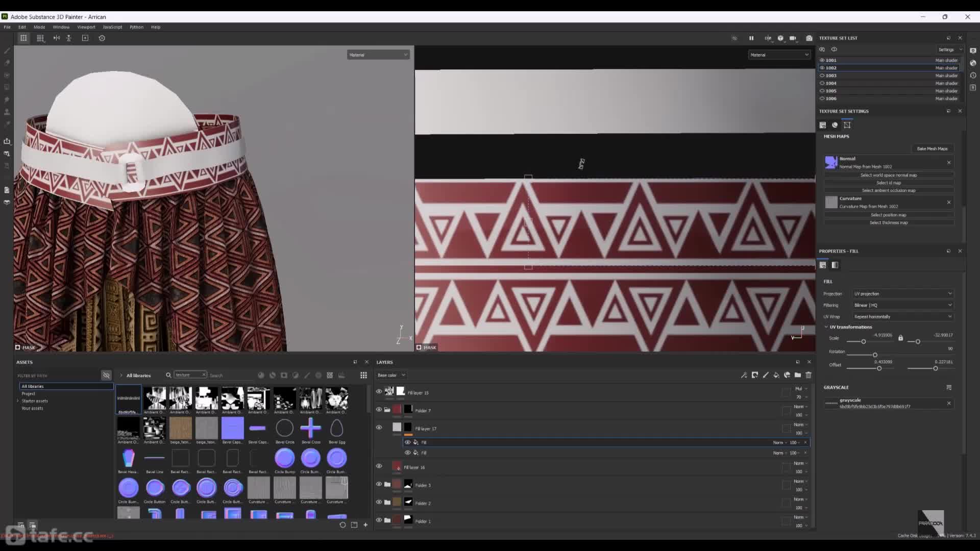Open the Log icon in right dock
The height and width of the screenshot is (551, 980).
tap(973, 88)
